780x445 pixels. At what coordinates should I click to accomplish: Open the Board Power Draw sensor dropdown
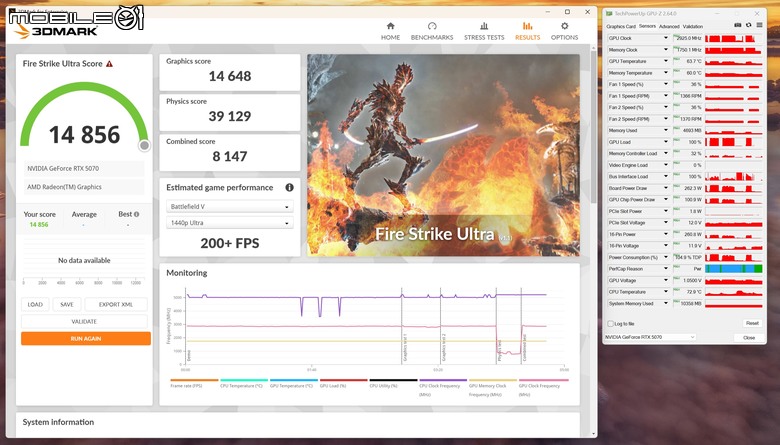[666, 188]
